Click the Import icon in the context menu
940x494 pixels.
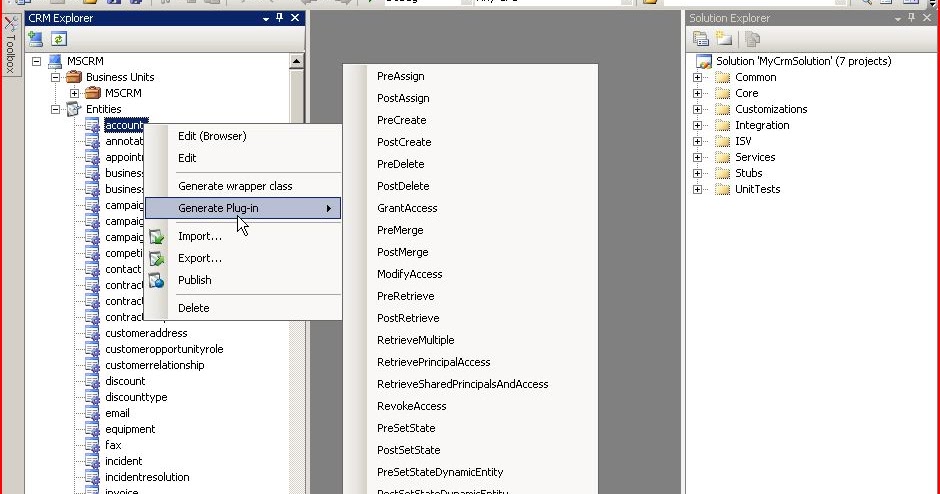point(156,237)
